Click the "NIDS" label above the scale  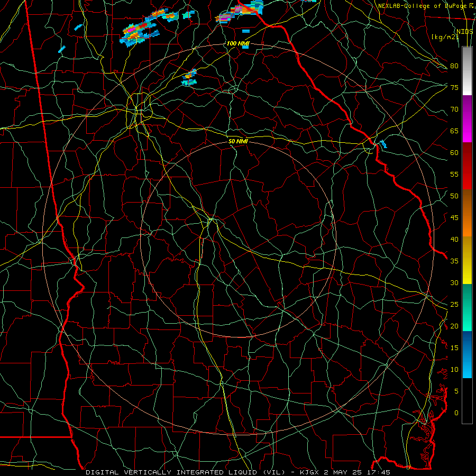(465, 32)
